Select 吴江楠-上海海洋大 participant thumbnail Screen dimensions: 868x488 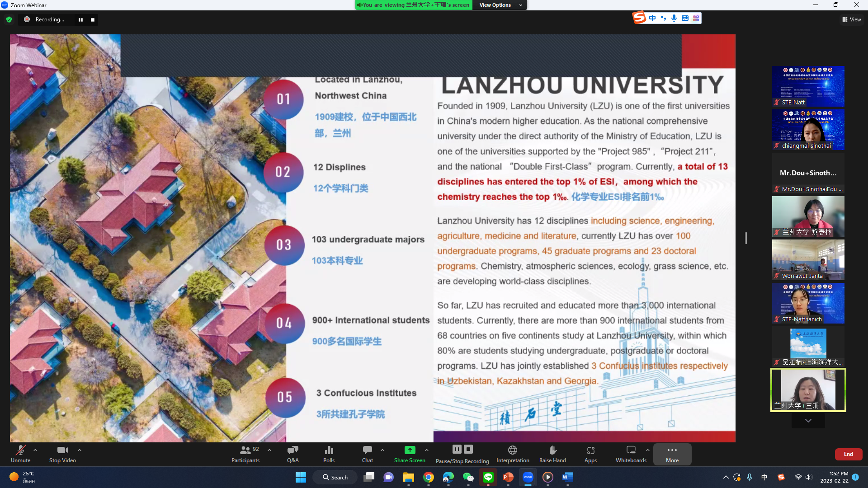[808, 347]
